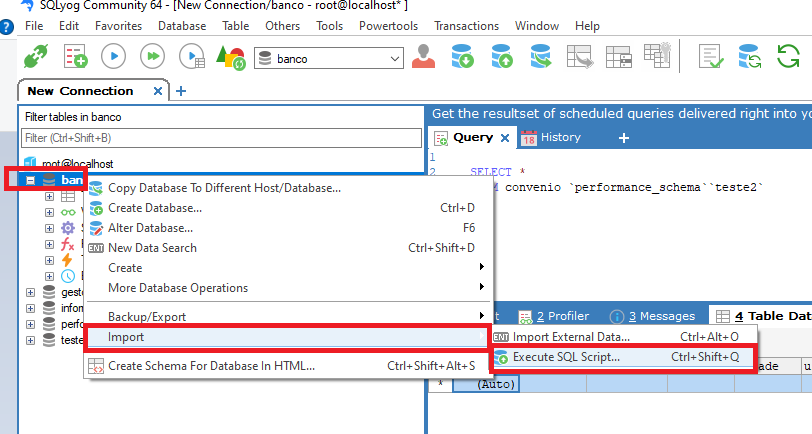This screenshot has width=812, height=434.
Task: Click the Execute Query play icon
Action: click(112, 57)
